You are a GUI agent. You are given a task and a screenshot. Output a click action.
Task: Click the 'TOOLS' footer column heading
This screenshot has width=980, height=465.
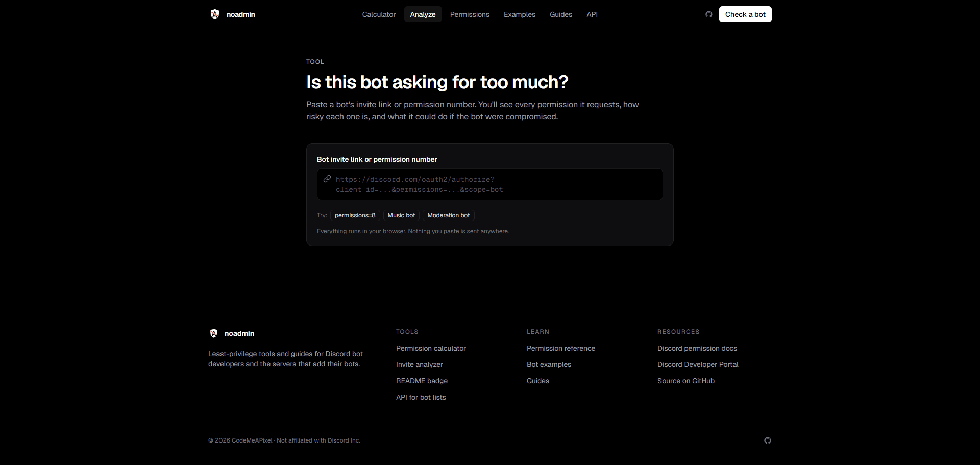407,332
